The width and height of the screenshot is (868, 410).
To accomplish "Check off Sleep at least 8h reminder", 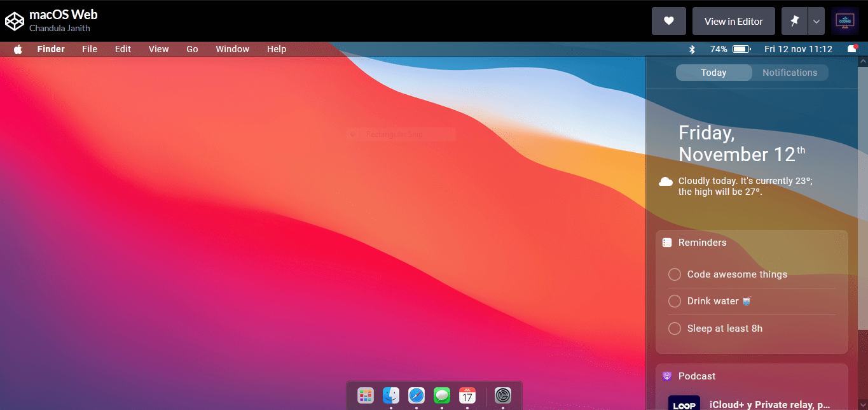I will (x=675, y=329).
